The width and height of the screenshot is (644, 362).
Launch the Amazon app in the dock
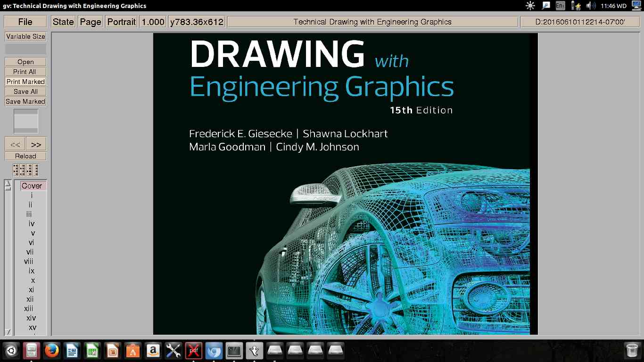pyautogui.click(x=153, y=351)
